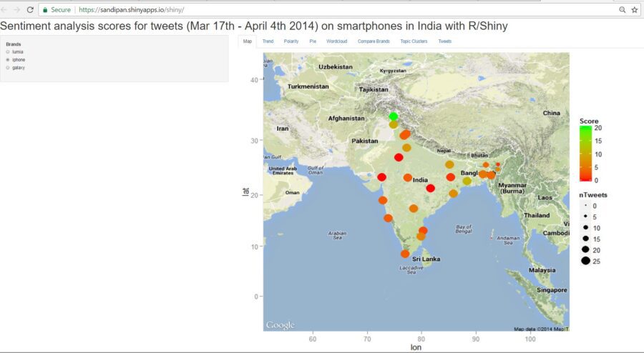Image resolution: width=644 pixels, height=353 pixels.
Task: Select the galaxy brand radio button
Action: coord(8,67)
